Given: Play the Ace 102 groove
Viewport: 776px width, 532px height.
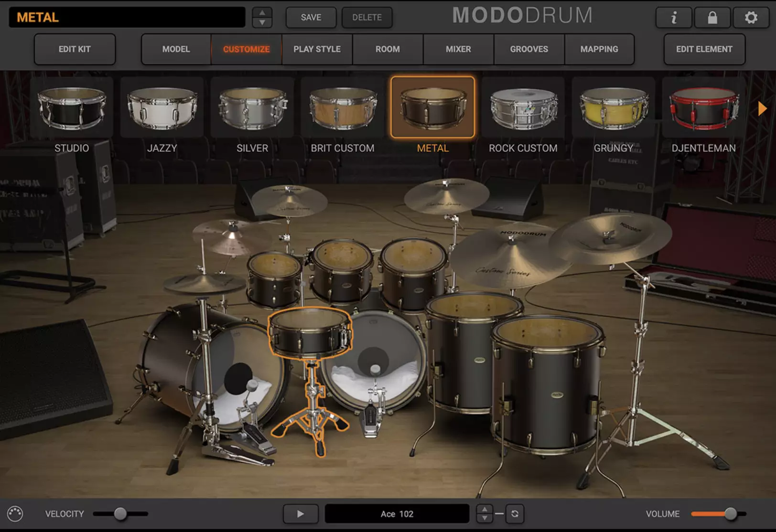Looking at the screenshot, I should (x=300, y=514).
